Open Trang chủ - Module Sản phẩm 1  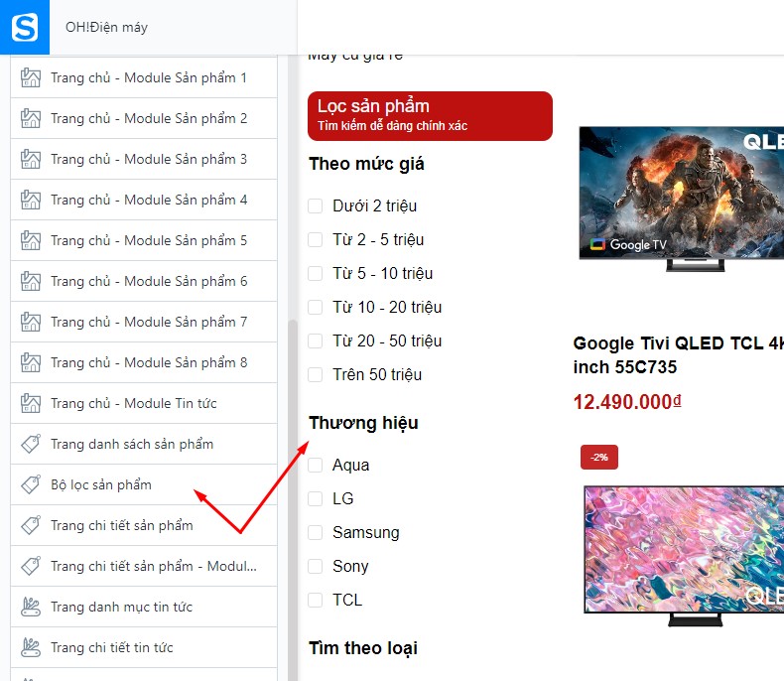pyautogui.click(x=144, y=77)
